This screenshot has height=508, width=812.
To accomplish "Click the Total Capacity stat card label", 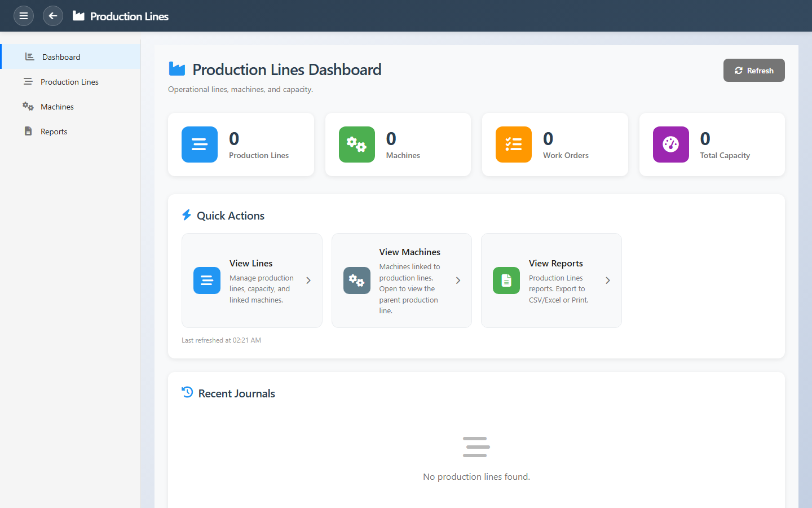I will pos(725,155).
